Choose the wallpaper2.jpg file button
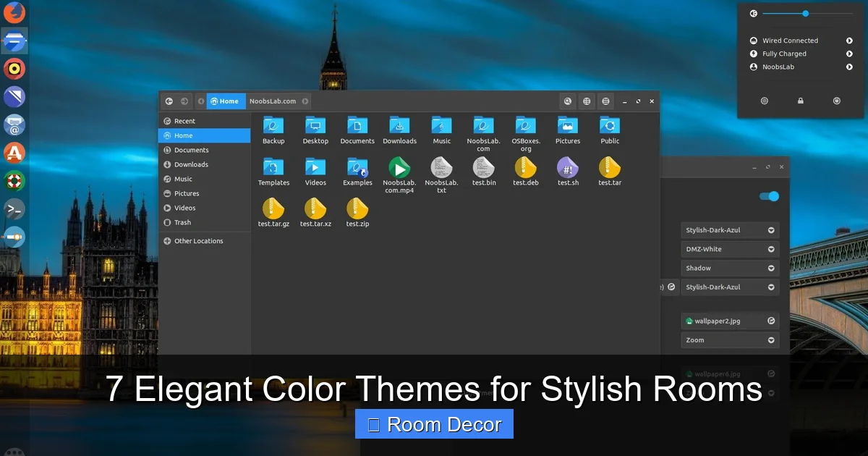The height and width of the screenshot is (456, 868). (730, 321)
